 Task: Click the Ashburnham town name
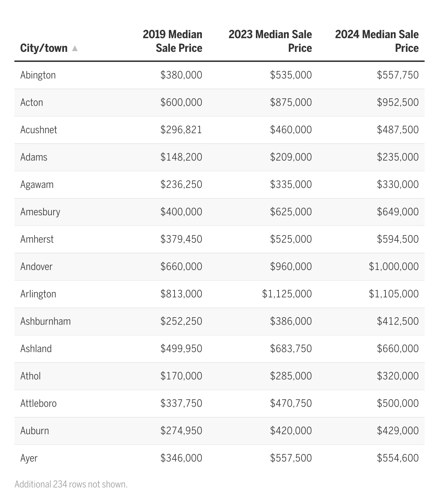[x=46, y=321]
